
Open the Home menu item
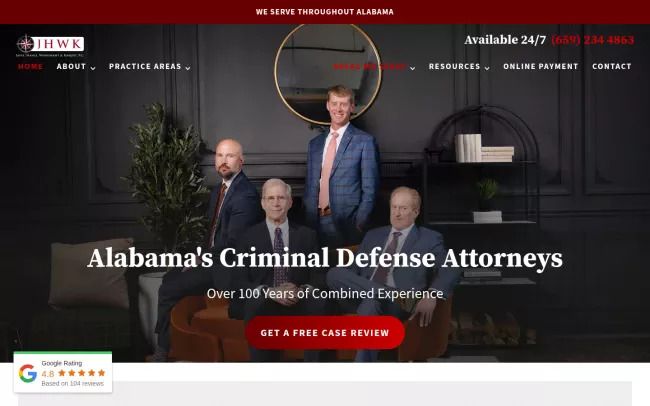tap(30, 66)
